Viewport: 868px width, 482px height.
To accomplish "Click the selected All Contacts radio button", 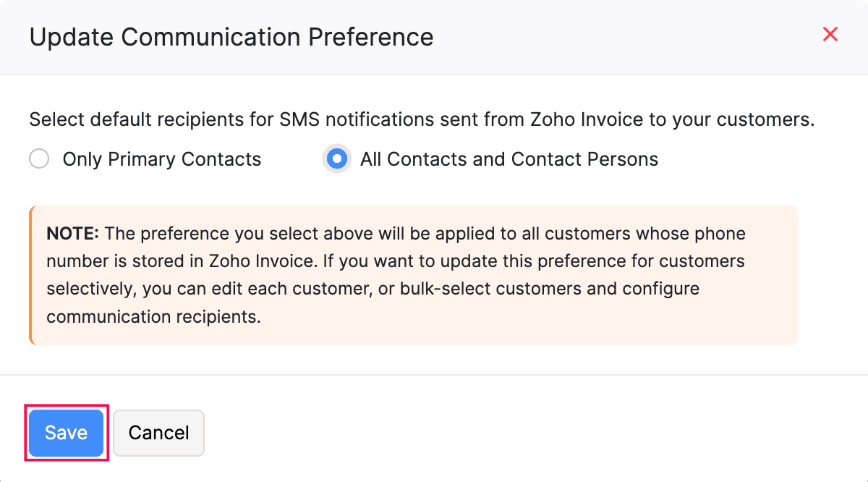I will 336,158.
